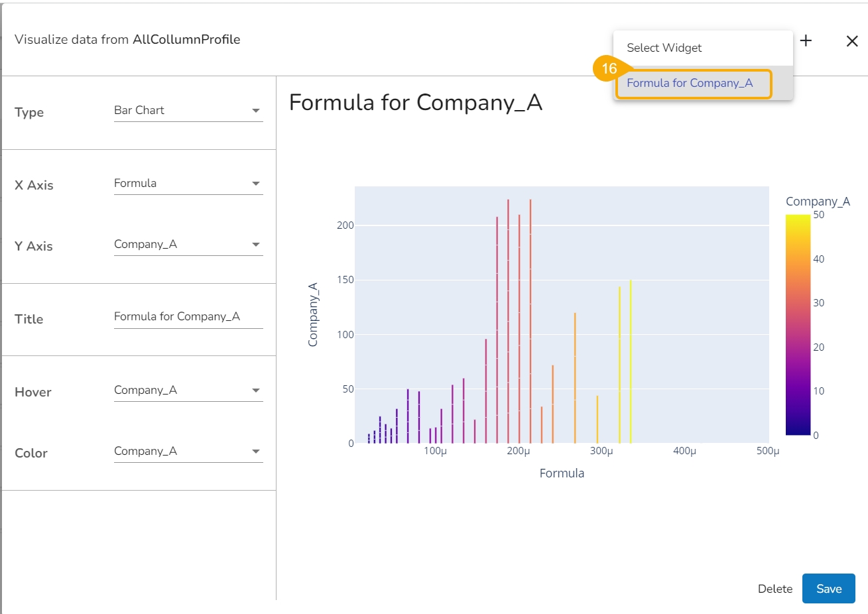The height and width of the screenshot is (614, 868).
Task: Click the Company_A y-axis label
Action: [313, 314]
